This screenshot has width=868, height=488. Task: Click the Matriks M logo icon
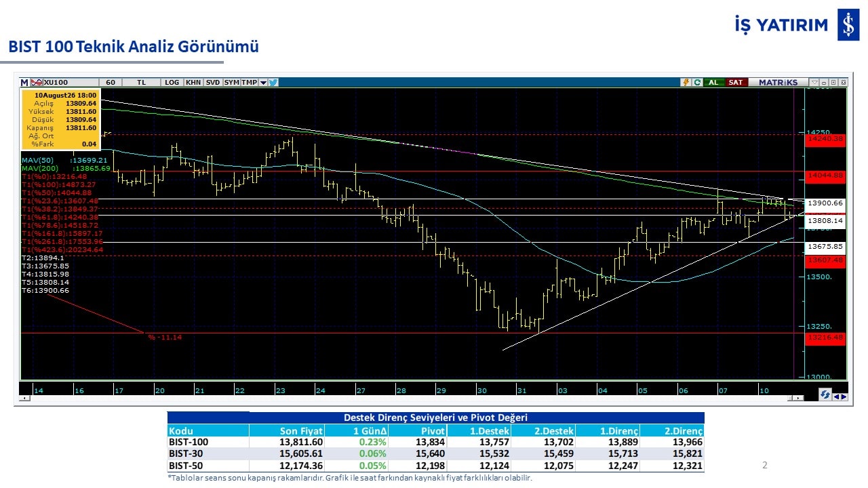click(x=25, y=82)
